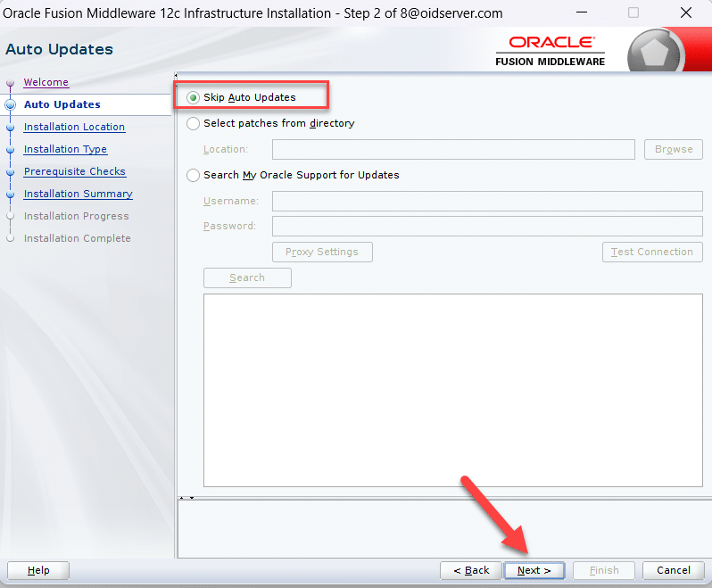The width and height of the screenshot is (712, 588).
Task: Cancel the installation wizard
Action: pos(673,570)
